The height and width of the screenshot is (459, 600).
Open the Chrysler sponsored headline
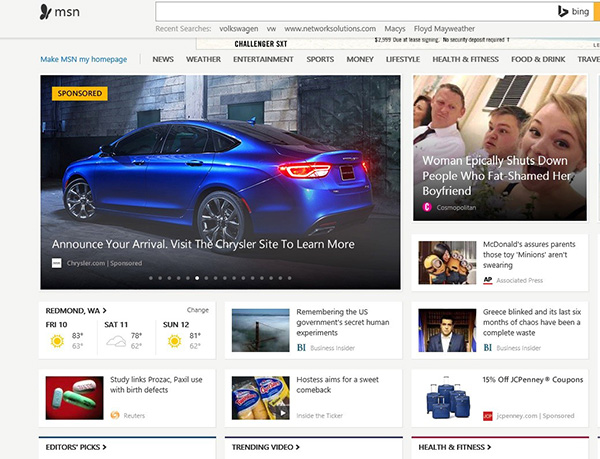203,244
